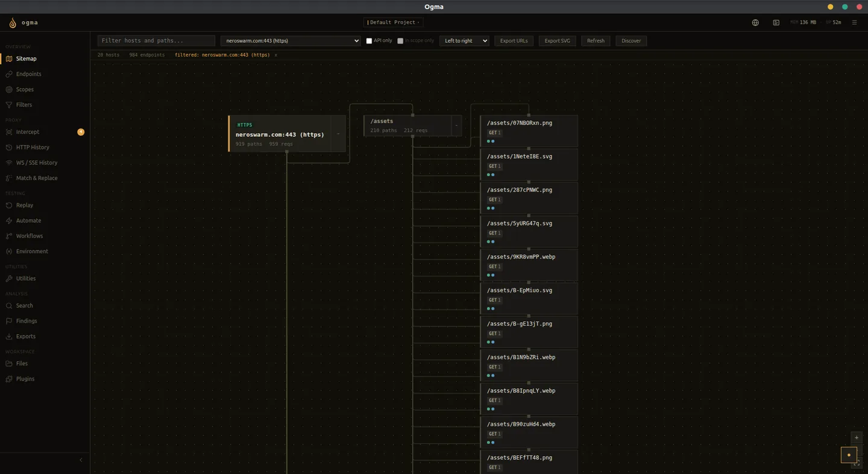Open the host filter dropdown neroswarm.com:443
Screen dimensions: 868x474
pyautogui.click(x=291, y=40)
